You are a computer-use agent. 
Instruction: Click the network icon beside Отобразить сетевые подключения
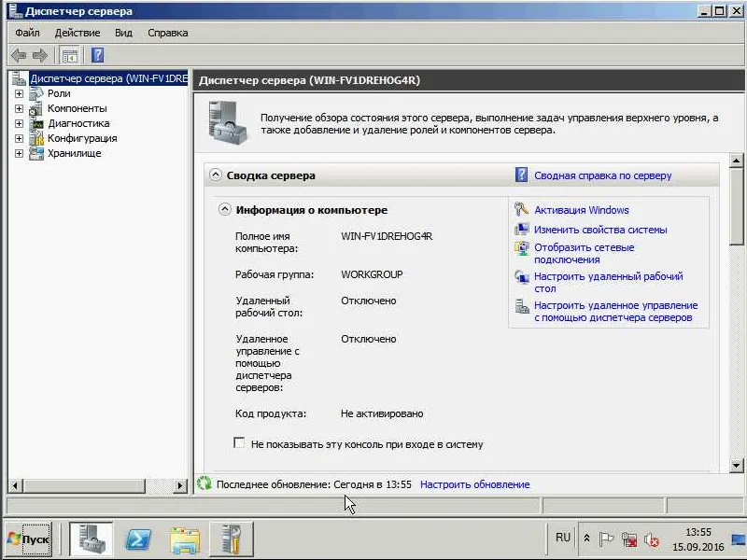[x=522, y=248]
